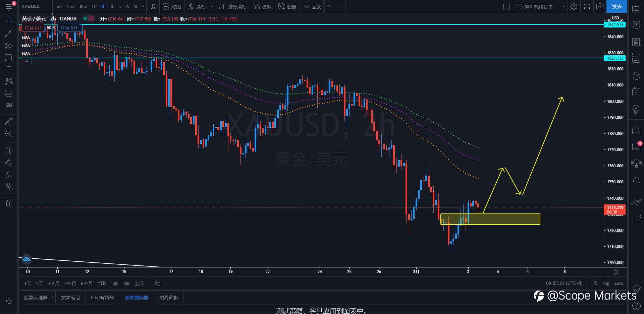Image resolution: width=644 pixels, height=314 pixels.
Task: Open the favorites star toolbar
Action: click(9, 301)
